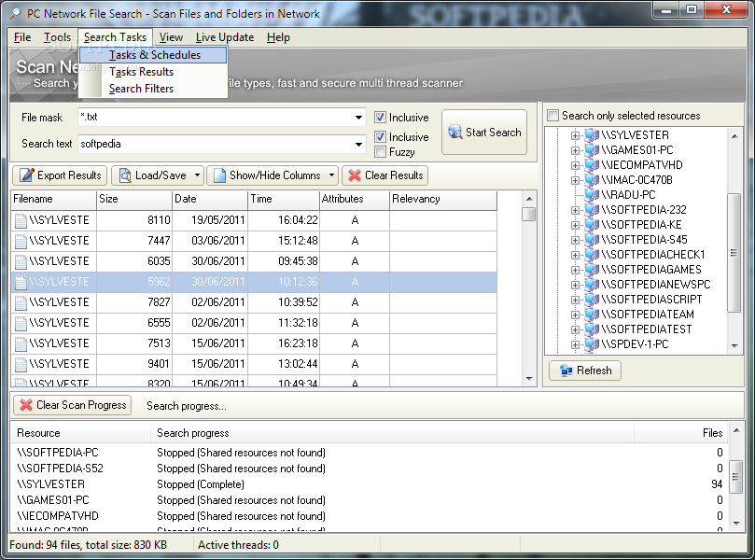Click the computer icon next to \\IMAC-0C470B
This screenshot has width=755, height=560.
[x=592, y=180]
